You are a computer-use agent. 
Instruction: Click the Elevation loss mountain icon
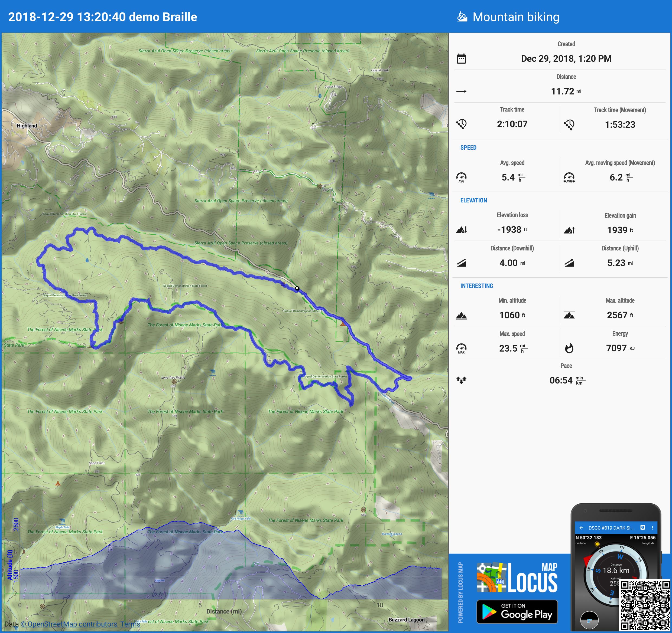[462, 230]
